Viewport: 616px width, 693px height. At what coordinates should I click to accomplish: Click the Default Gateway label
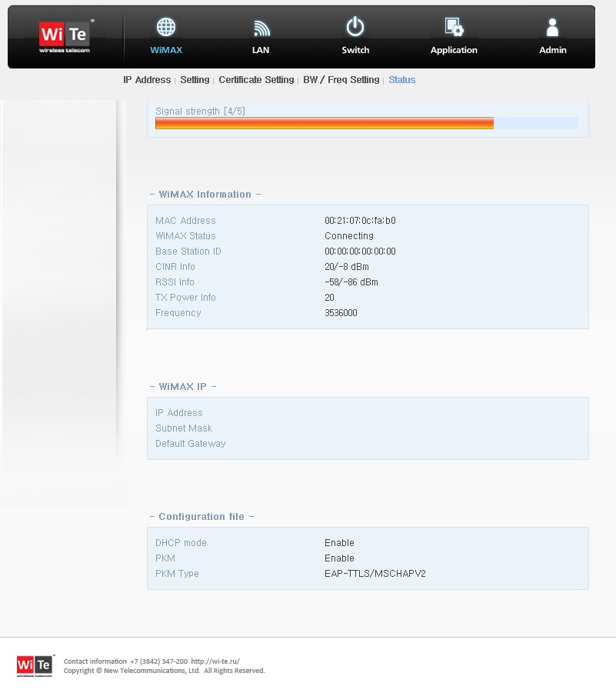[191, 444]
